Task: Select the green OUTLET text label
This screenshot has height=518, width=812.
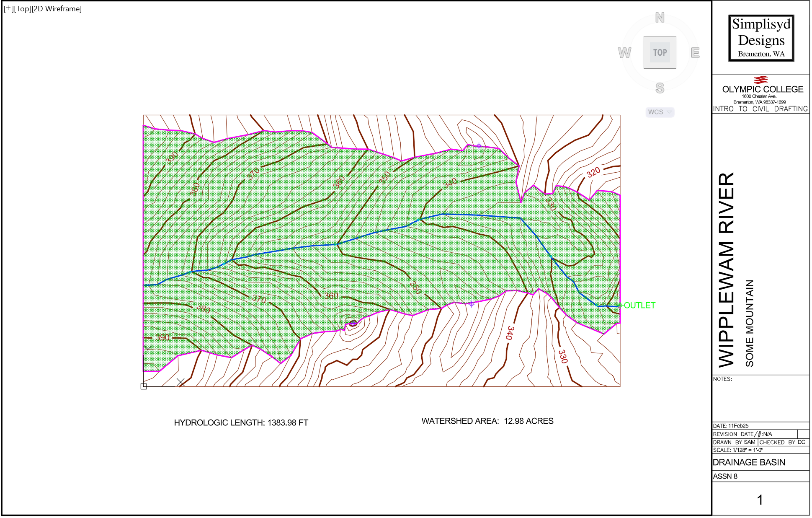Action: 639,306
